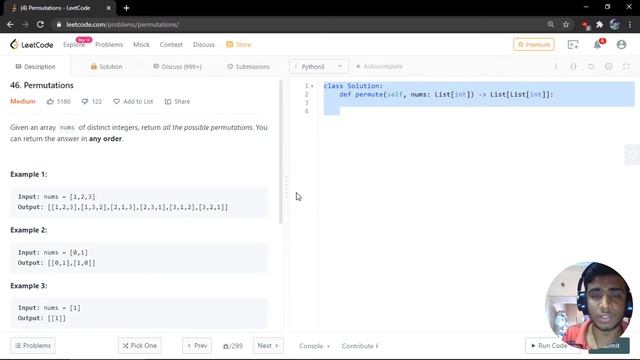Viewport: 640px width, 360px height.
Task: Open the Chrome three-dot menu
Action: tap(630, 24)
